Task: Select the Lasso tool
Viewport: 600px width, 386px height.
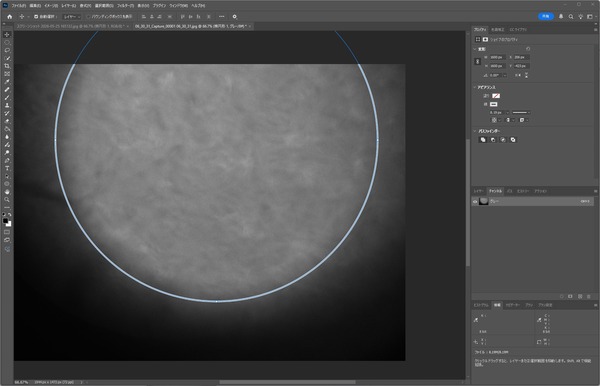Action: coord(7,50)
